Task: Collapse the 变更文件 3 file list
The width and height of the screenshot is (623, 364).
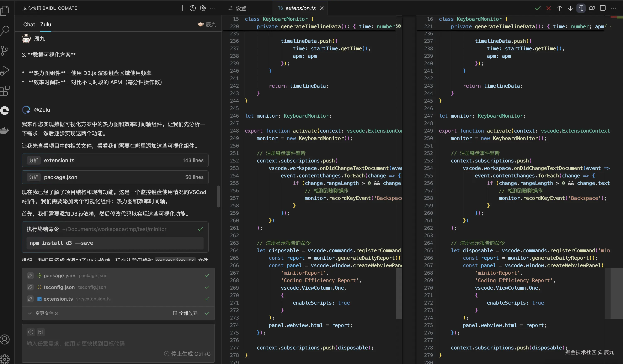Action: (30, 313)
